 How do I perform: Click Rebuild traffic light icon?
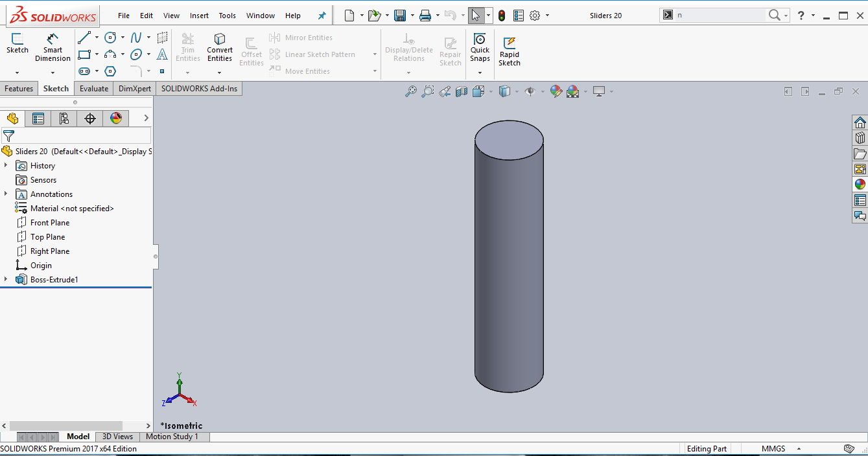tap(502, 16)
